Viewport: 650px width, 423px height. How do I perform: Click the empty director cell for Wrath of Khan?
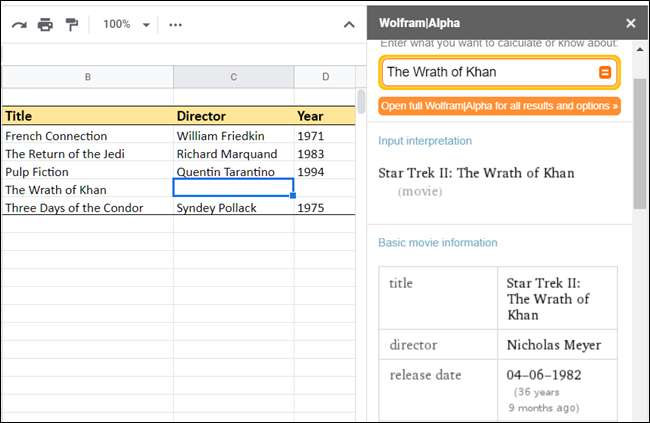tap(234, 187)
